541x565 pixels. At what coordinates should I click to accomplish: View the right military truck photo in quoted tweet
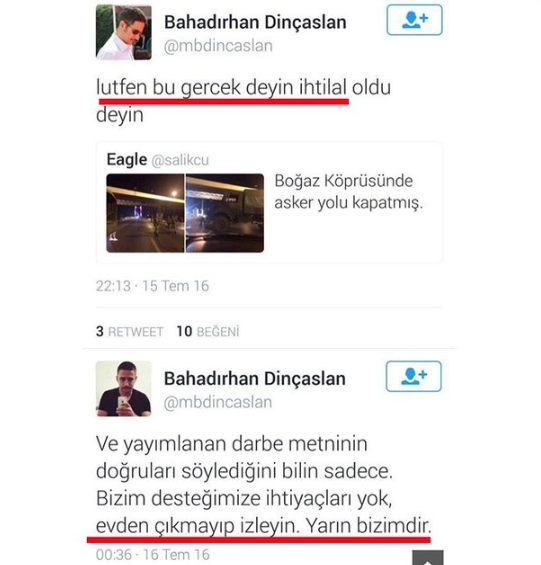[x=225, y=213]
